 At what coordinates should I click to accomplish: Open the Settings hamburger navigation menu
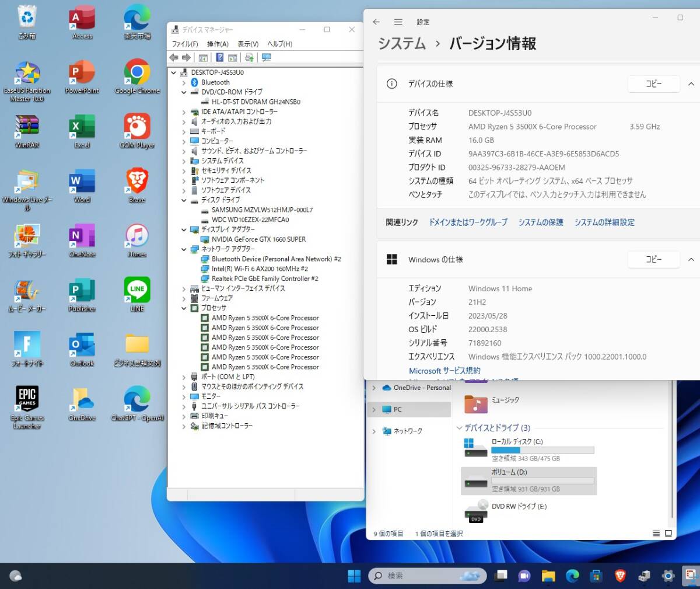coord(398,22)
